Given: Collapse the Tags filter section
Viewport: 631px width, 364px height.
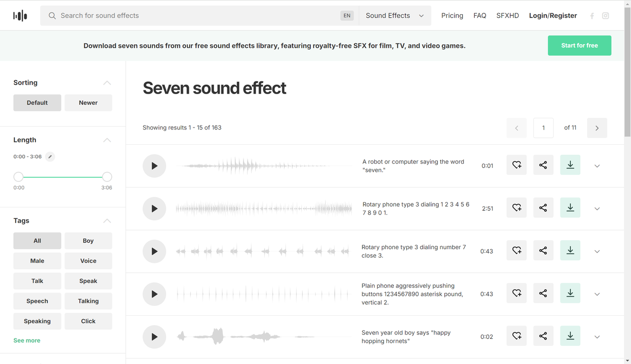Looking at the screenshot, I should (107, 221).
